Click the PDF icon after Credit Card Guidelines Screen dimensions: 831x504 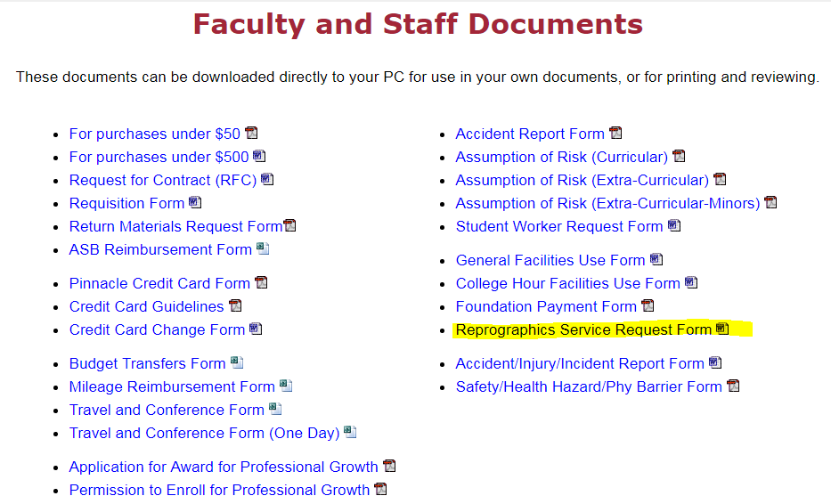pyautogui.click(x=235, y=306)
